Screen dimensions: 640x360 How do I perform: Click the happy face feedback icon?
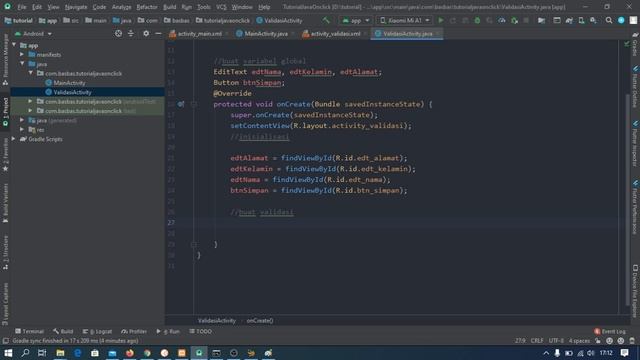coord(609,340)
